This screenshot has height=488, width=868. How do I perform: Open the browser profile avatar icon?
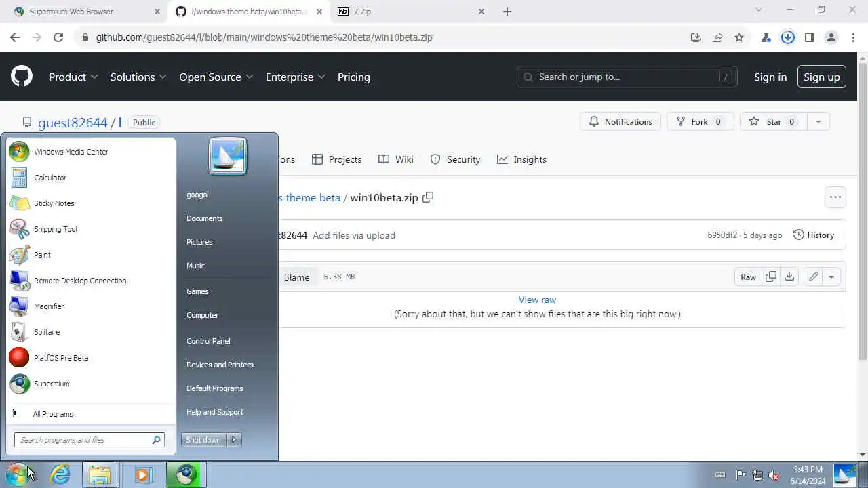point(831,37)
